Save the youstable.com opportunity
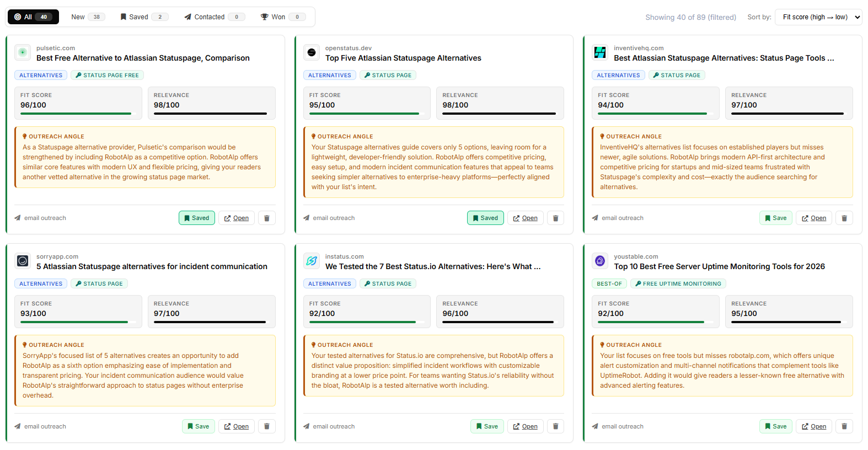 [x=776, y=426]
